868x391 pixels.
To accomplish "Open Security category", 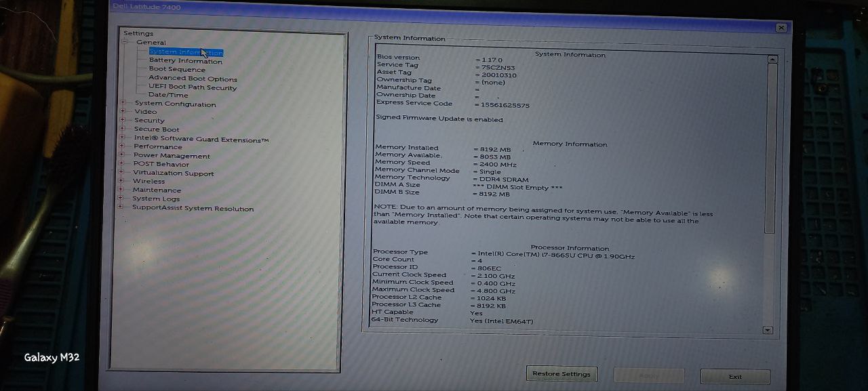I will [x=149, y=121].
